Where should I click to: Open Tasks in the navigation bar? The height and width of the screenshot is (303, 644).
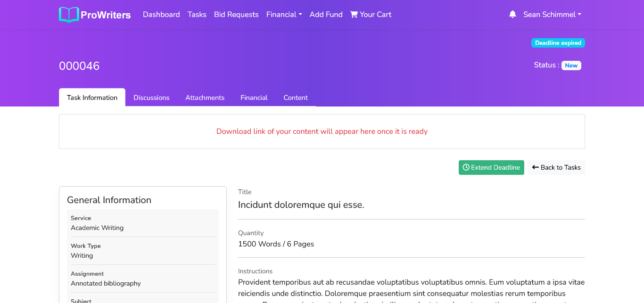pos(197,15)
